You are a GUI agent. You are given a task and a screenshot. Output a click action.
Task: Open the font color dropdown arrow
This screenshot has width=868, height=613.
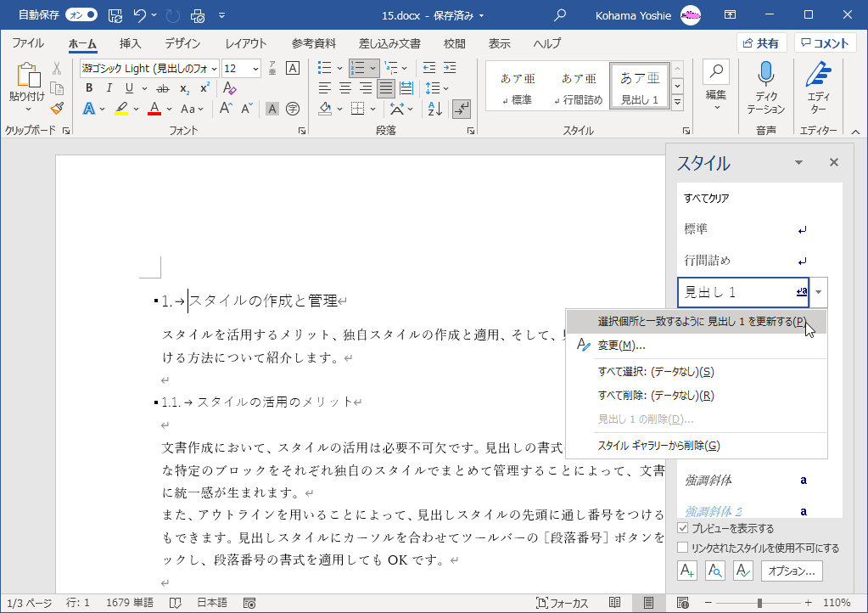coord(170,109)
